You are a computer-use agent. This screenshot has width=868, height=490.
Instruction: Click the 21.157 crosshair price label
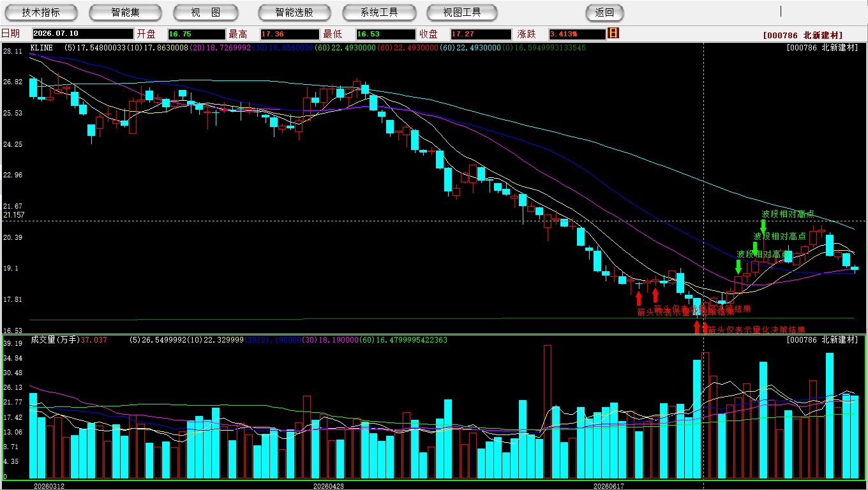14,216
